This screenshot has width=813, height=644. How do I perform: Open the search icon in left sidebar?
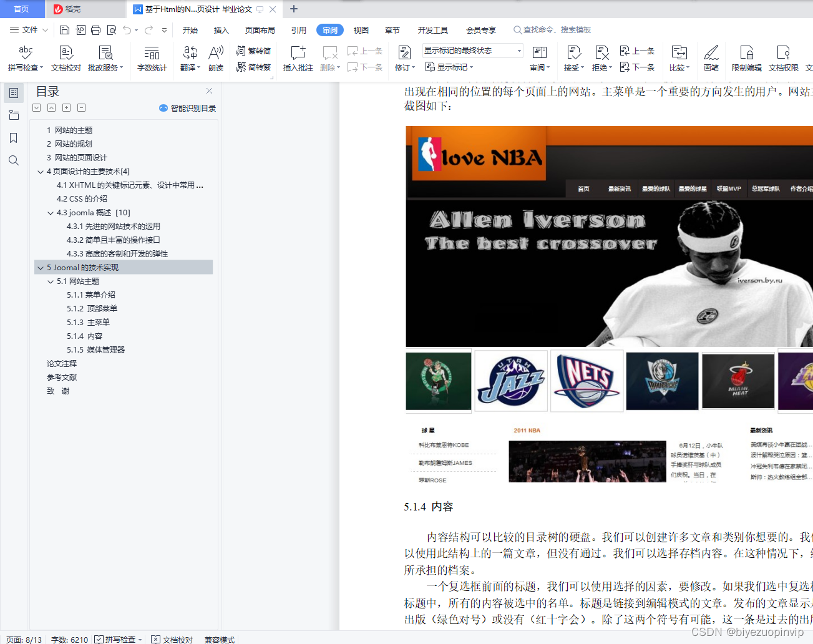click(x=14, y=160)
